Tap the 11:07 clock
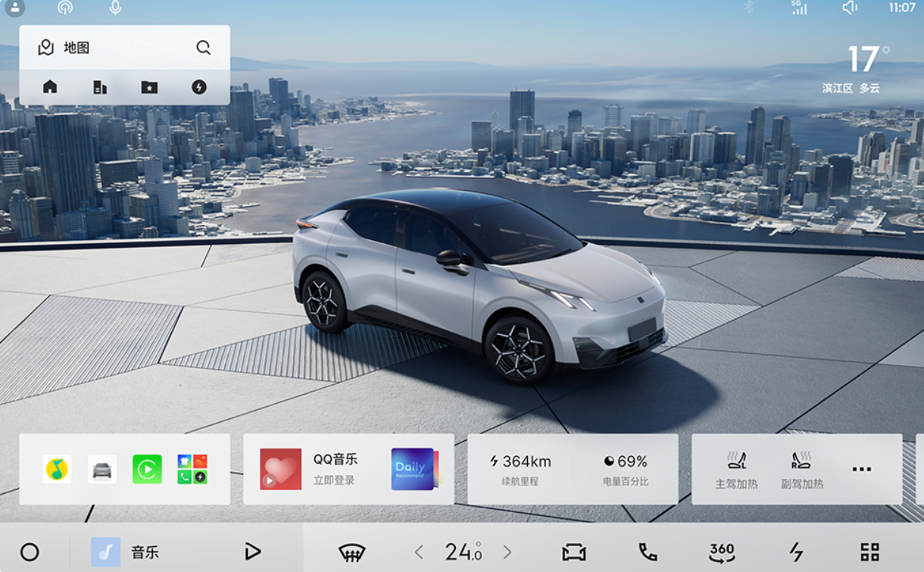Screen dimensions: 924x572 902,8
